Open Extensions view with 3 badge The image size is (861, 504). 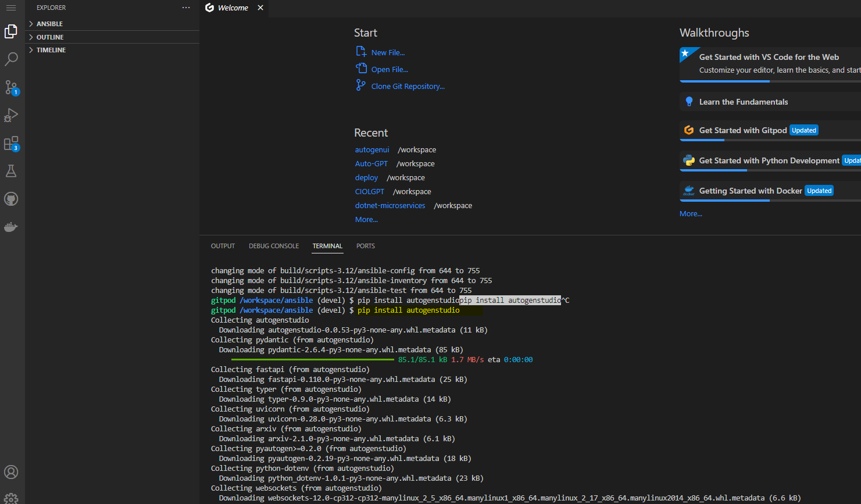pos(11,143)
